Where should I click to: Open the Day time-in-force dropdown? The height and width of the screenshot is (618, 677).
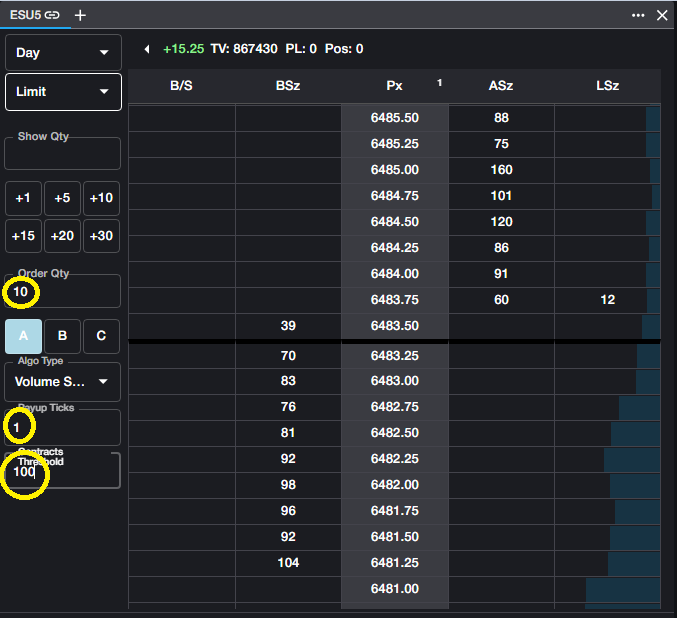tap(63, 53)
